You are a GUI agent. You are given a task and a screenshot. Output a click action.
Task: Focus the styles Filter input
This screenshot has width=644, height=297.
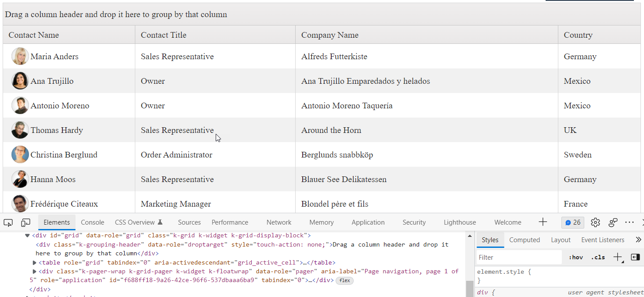[x=519, y=258]
